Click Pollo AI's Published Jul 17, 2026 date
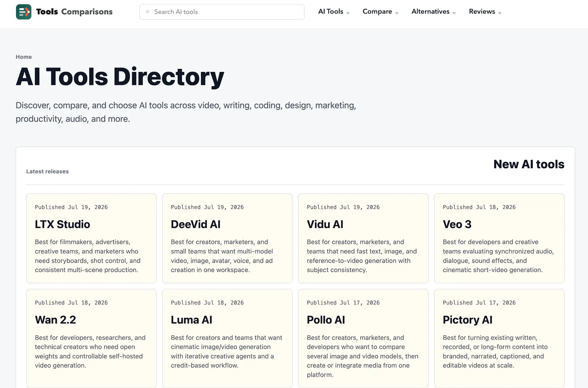 tap(343, 302)
